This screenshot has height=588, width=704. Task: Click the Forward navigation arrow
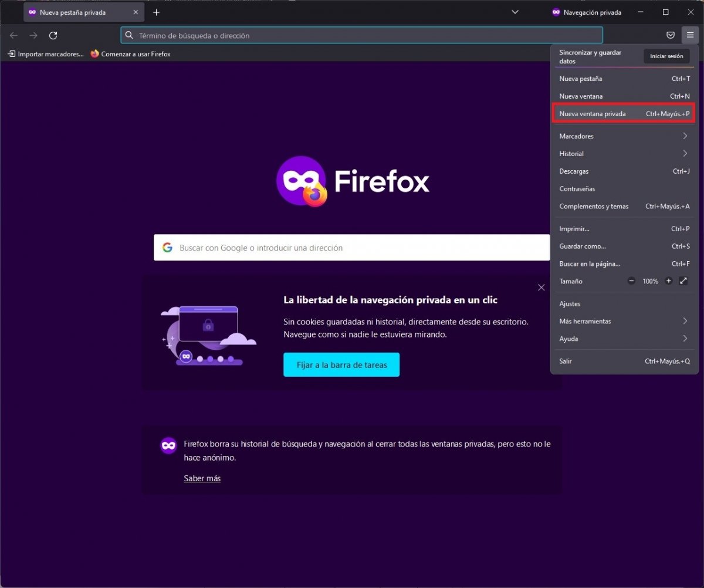coord(33,35)
